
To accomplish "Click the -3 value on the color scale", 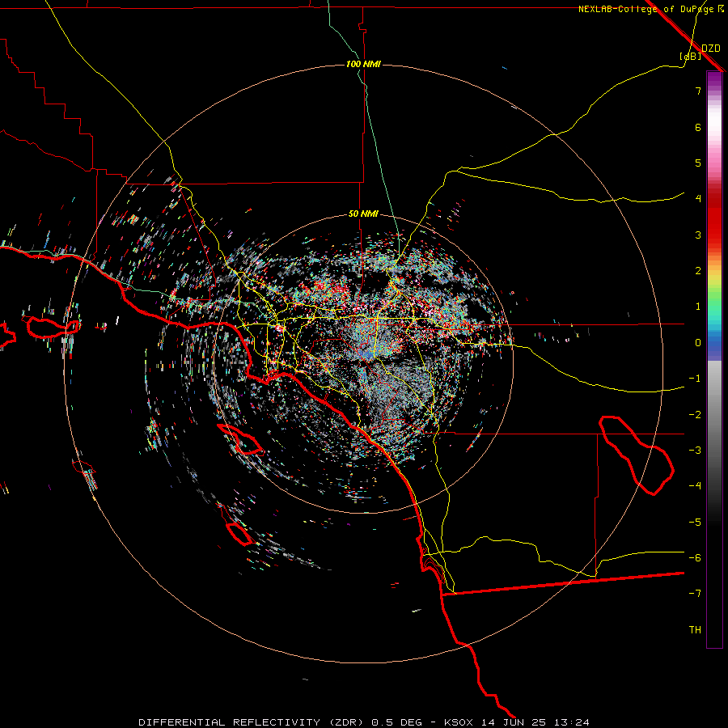I will tap(695, 451).
